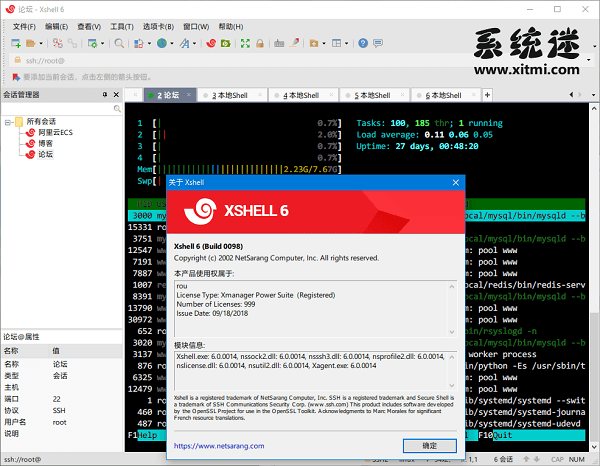Click down arrow of license info scrollbar
Image resolution: width=600 pixels, height=466 pixels.
coord(452,332)
